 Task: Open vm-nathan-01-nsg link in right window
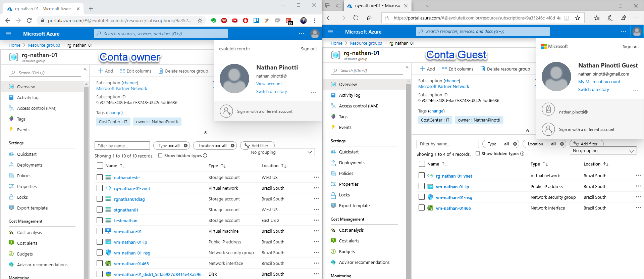click(x=454, y=197)
